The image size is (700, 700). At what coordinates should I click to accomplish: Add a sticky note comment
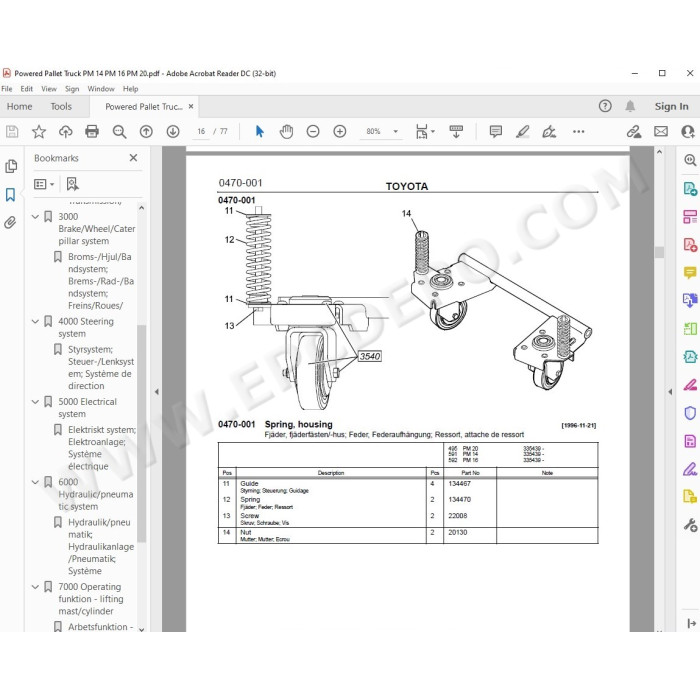pos(496,131)
